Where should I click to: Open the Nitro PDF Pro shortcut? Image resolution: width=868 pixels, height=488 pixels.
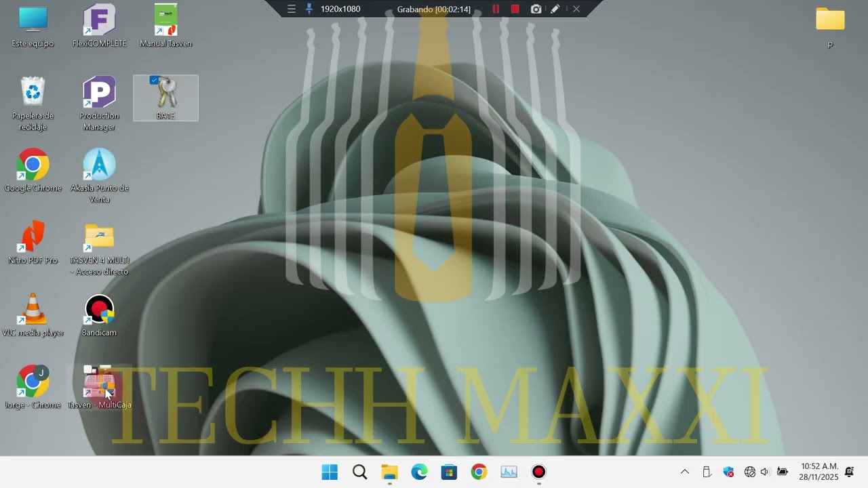[33, 243]
